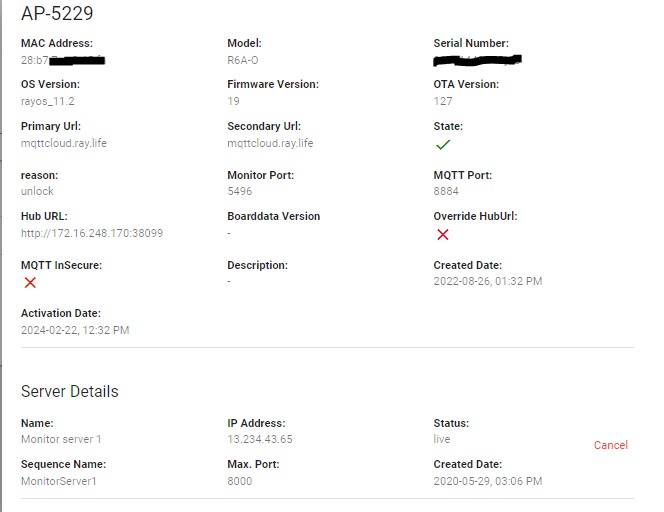Click the server Status value live
The width and height of the screenshot is (664, 512).
click(442, 439)
